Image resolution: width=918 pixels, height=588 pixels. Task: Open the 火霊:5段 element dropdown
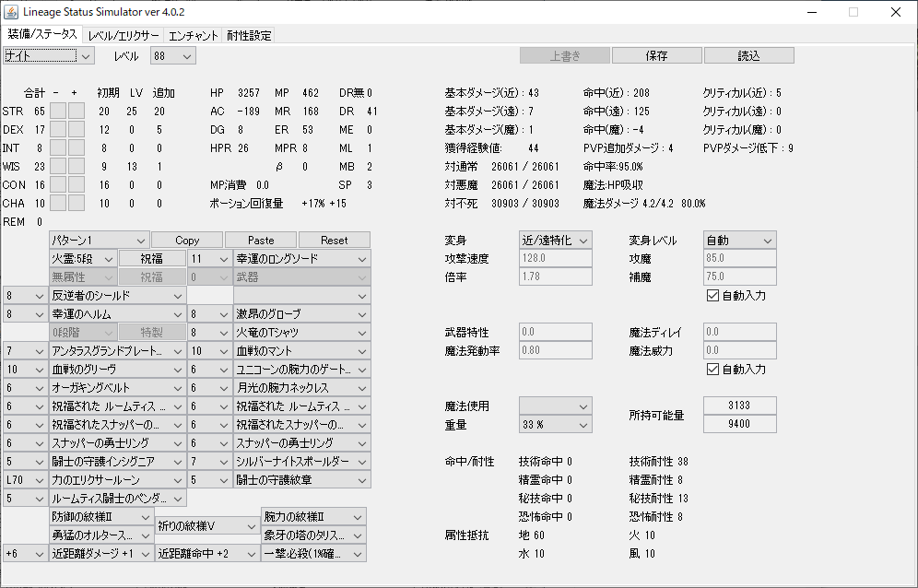pos(83,259)
